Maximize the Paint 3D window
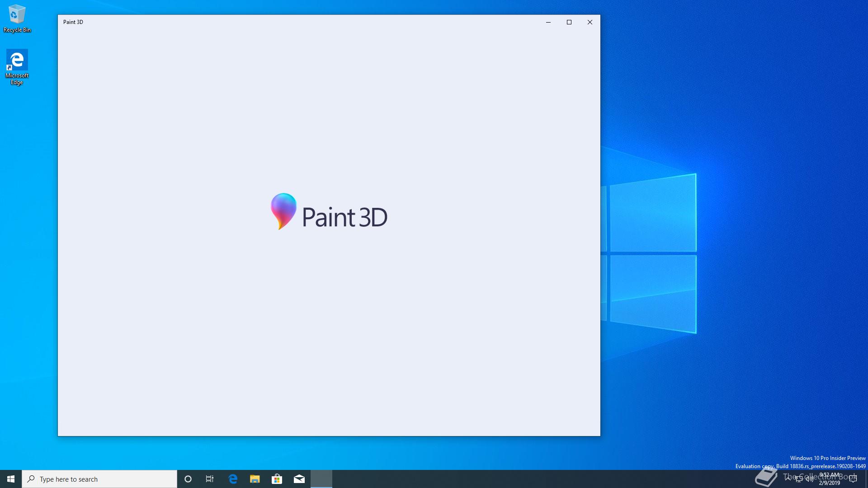Screen dimensions: 868x488 pyautogui.click(x=569, y=22)
